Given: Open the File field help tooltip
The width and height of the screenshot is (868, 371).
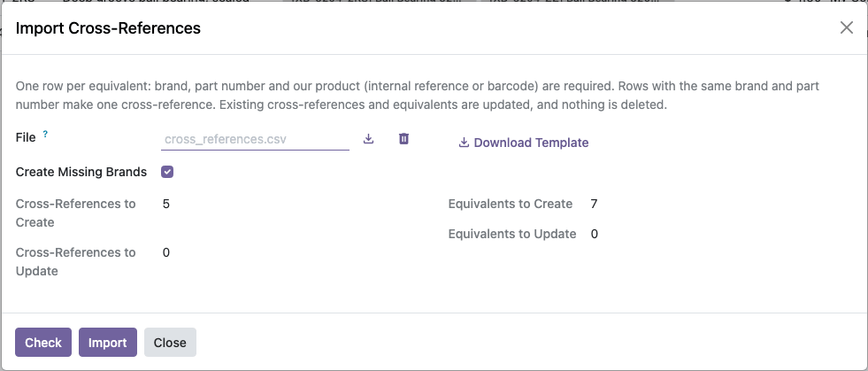Looking at the screenshot, I should tap(45, 134).
